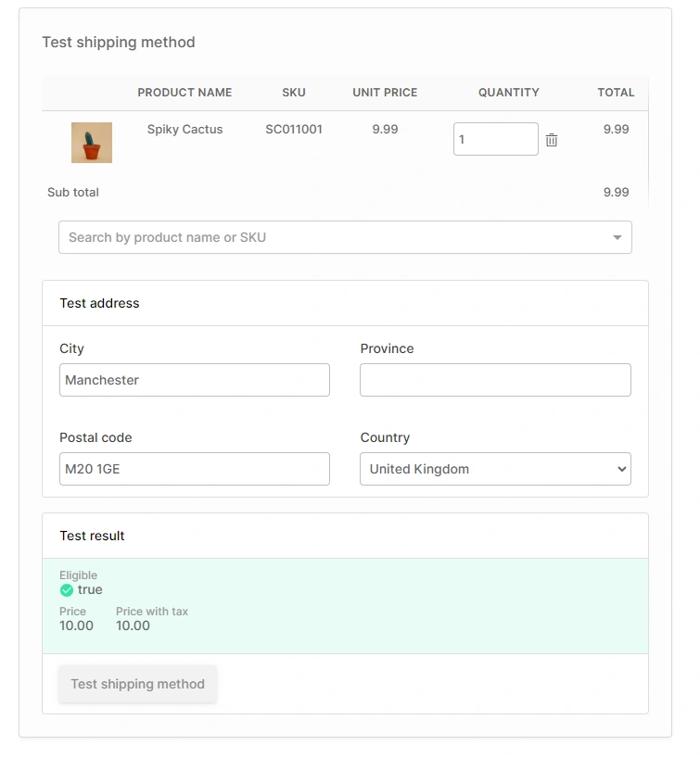Focus the quantity input showing 1

(495, 138)
